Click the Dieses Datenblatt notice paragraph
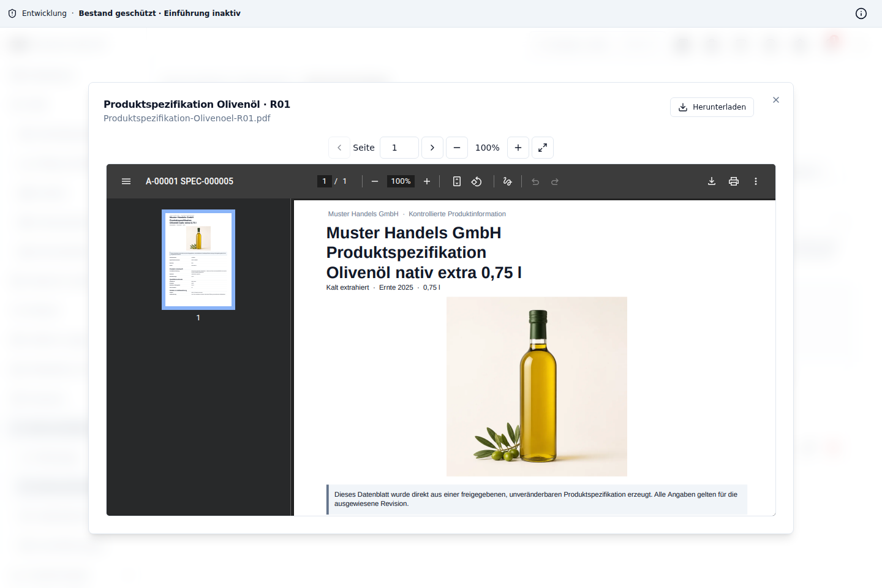Image resolution: width=882 pixels, height=588 pixels. click(x=536, y=499)
